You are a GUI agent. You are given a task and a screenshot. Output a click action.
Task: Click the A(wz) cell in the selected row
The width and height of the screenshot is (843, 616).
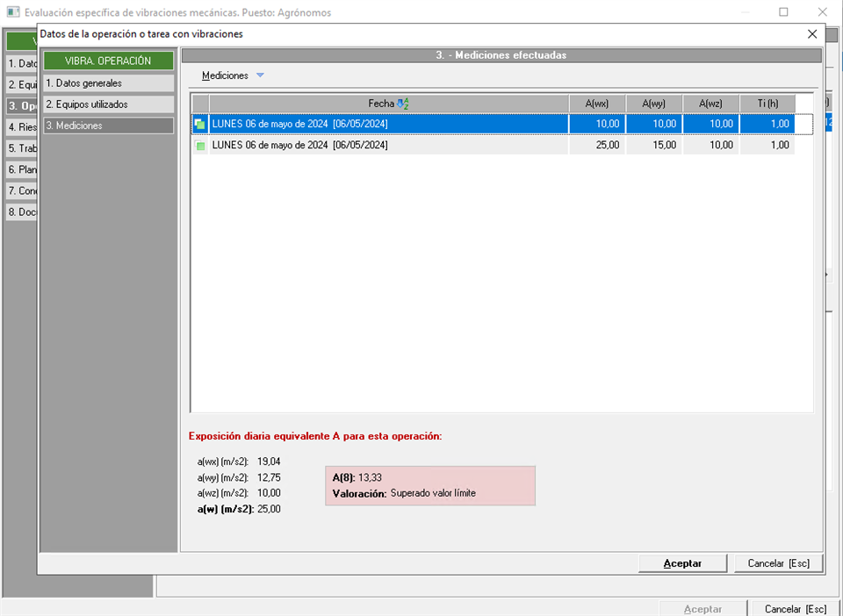pyautogui.click(x=710, y=125)
